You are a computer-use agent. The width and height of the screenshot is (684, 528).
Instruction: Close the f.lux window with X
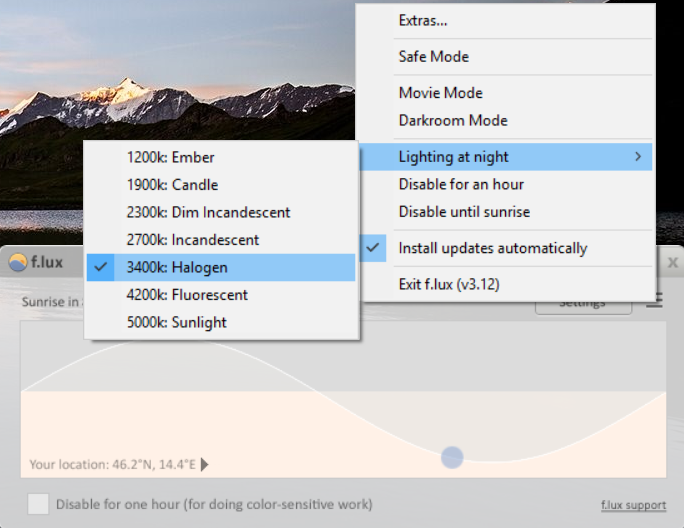[673, 262]
